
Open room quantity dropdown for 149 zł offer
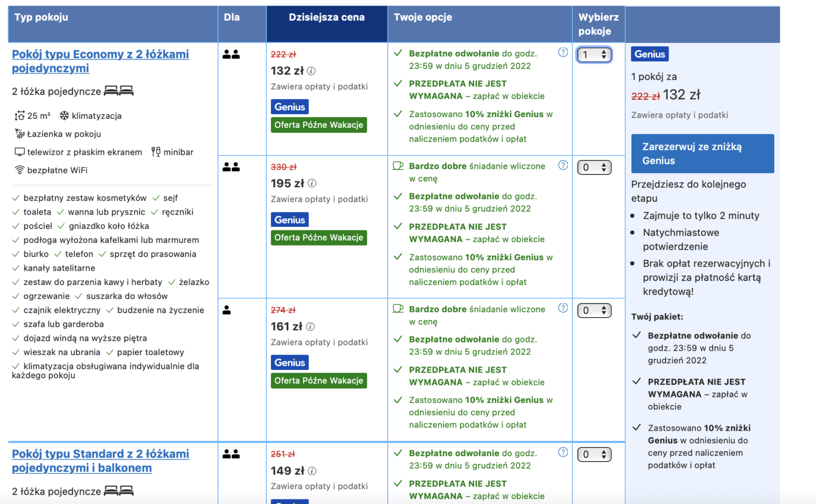click(594, 455)
